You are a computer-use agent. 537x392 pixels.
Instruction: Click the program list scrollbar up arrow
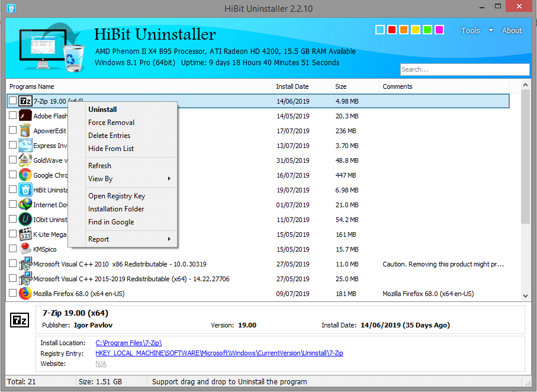tap(525, 85)
